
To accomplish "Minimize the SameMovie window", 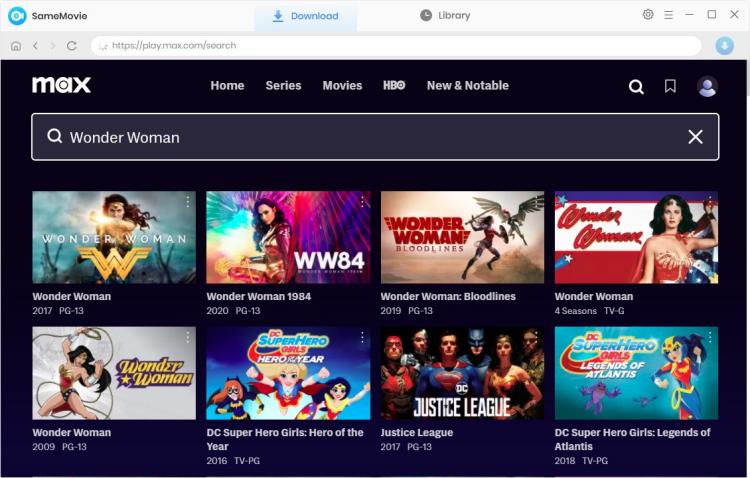I will click(x=689, y=15).
